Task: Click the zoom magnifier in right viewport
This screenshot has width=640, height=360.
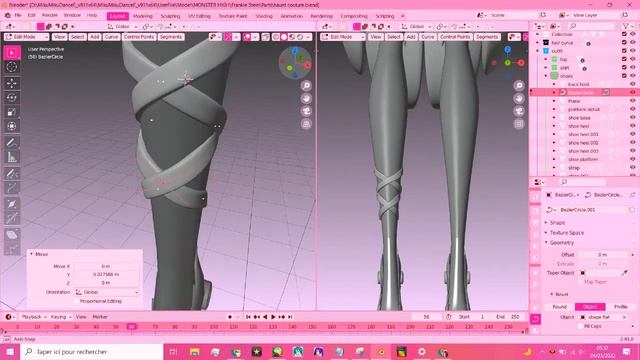Action: pyautogui.click(x=519, y=85)
